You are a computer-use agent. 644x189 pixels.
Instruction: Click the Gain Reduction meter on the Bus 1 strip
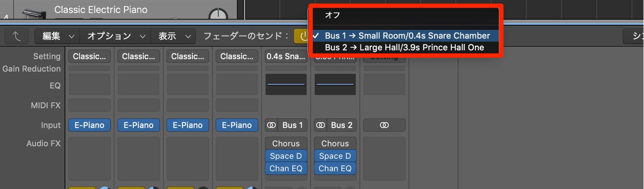(286, 68)
